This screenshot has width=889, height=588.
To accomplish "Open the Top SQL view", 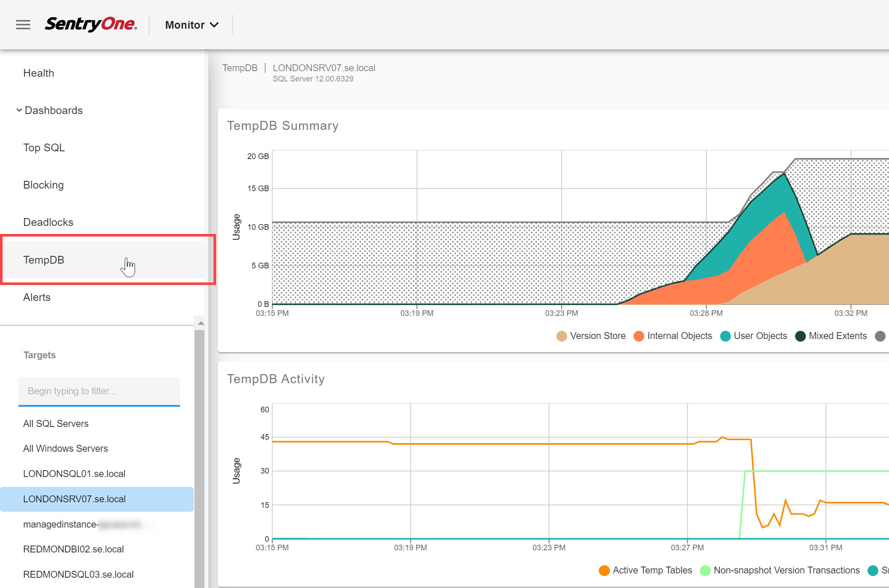I will click(x=44, y=147).
